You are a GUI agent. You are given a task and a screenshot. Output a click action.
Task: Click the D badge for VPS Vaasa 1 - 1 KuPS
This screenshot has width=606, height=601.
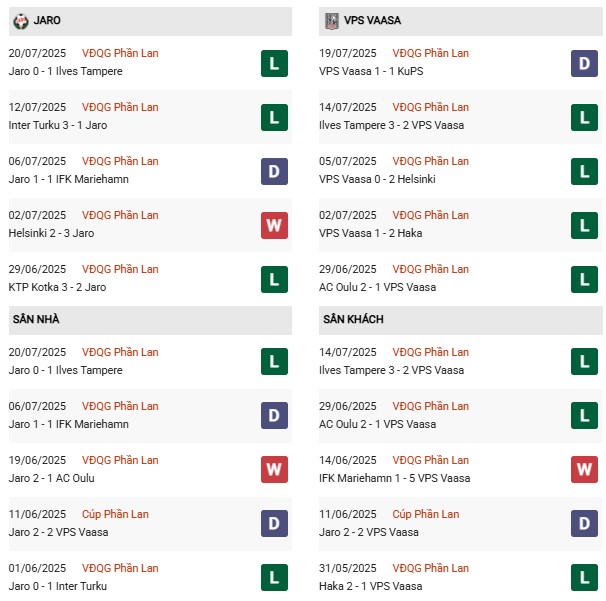[584, 63]
